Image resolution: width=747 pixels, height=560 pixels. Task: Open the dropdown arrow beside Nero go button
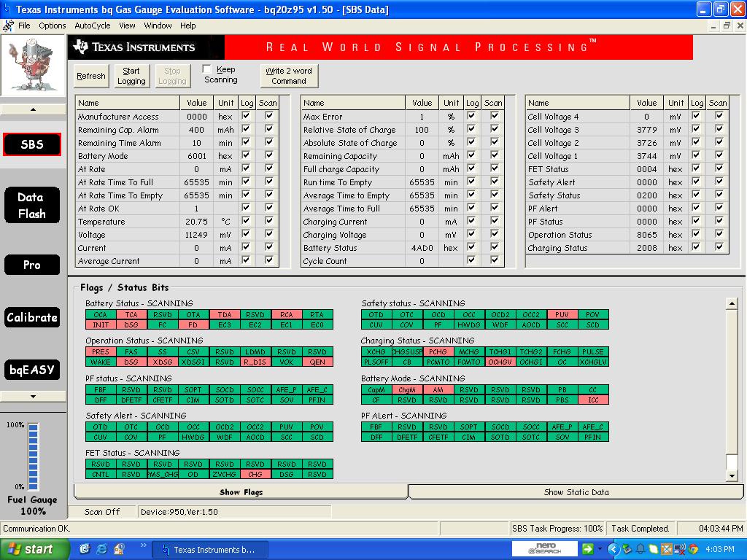click(x=600, y=549)
